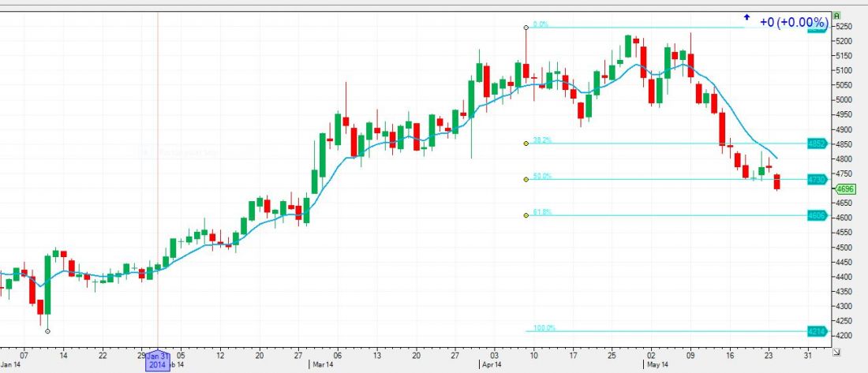Click the Mar 14 label on date axis
The width and height of the screenshot is (868, 373).
pos(321,365)
